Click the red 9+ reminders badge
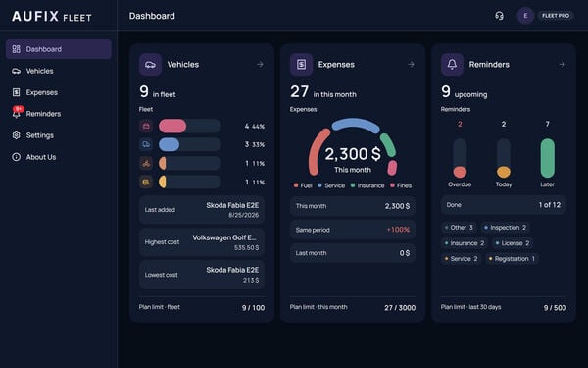Screen dimensions: 588x368 pyautogui.click(x=19, y=109)
